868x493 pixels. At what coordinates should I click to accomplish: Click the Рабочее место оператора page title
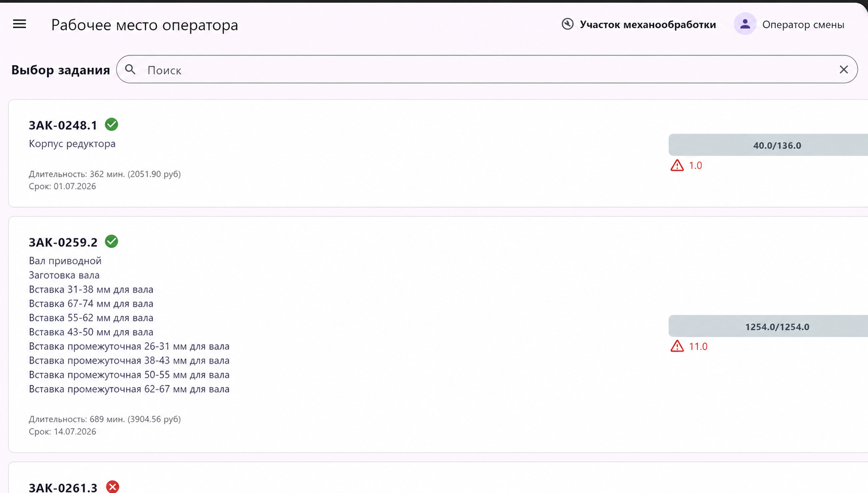144,25
